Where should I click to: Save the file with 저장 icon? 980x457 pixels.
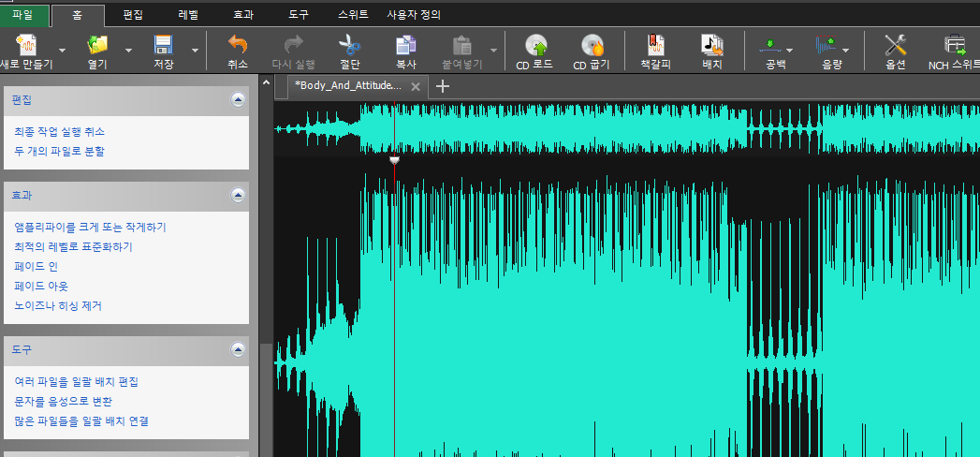[x=163, y=45]
